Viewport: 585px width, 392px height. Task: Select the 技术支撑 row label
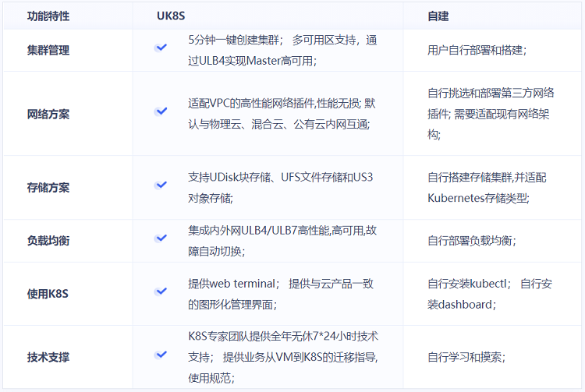48,358
